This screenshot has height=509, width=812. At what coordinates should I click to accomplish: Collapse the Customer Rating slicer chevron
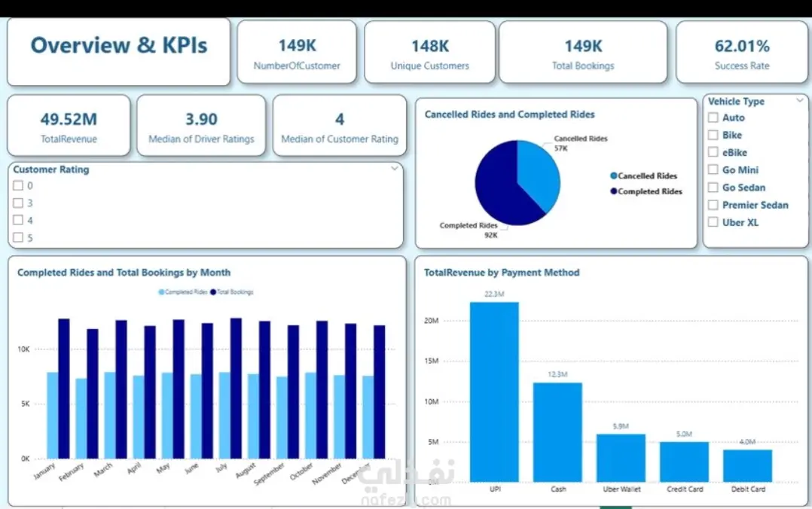coord(395,168)
